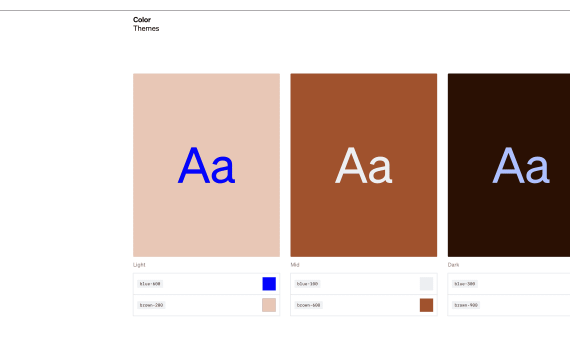Click the Light theme preview card

click(x=206, y=165)
